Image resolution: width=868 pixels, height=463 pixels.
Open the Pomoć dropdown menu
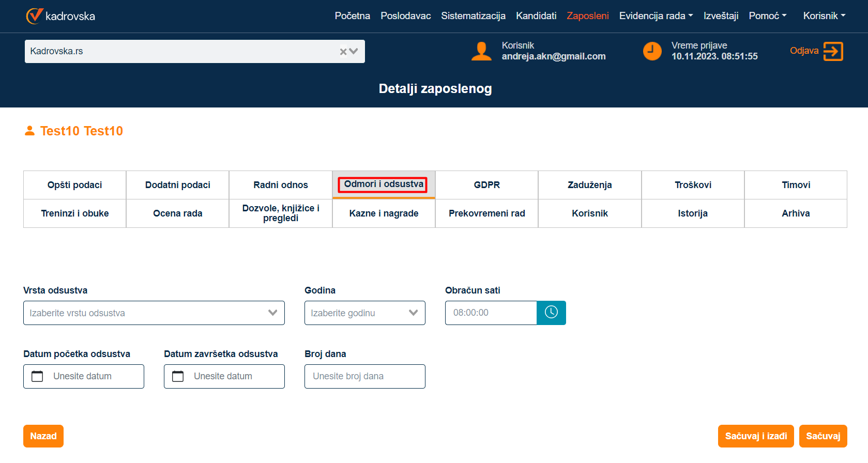pyautogui.click(x=767, y=16)
